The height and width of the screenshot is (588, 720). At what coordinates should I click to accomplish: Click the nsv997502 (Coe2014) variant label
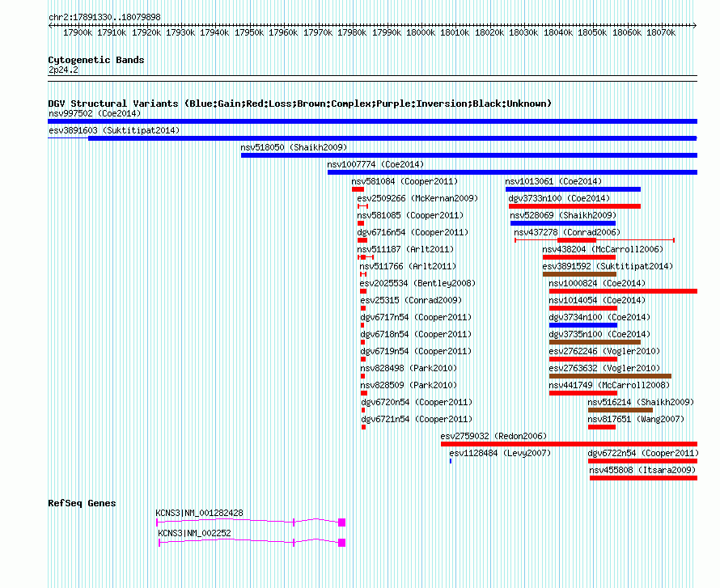click(95, 113)
